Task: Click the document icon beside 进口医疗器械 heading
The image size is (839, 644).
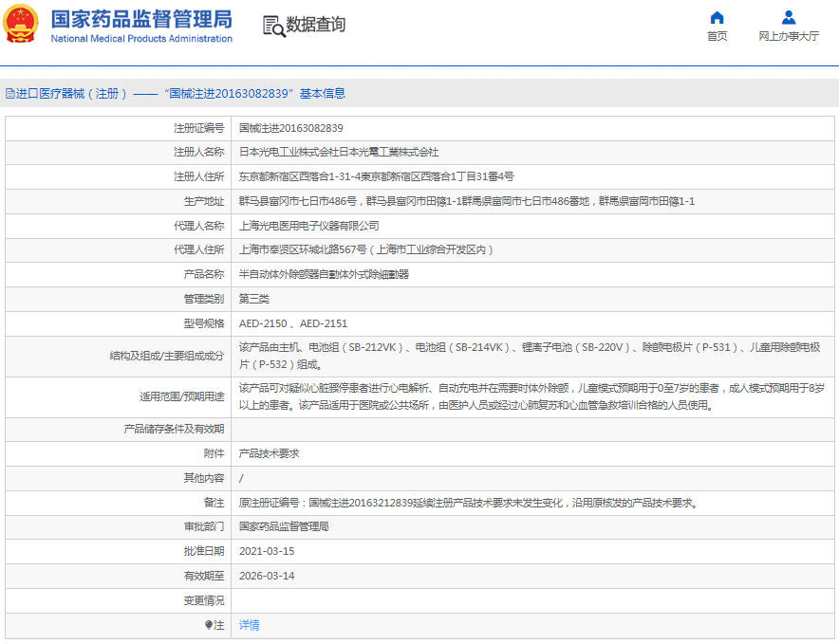Action: click(x=10, y=94)
